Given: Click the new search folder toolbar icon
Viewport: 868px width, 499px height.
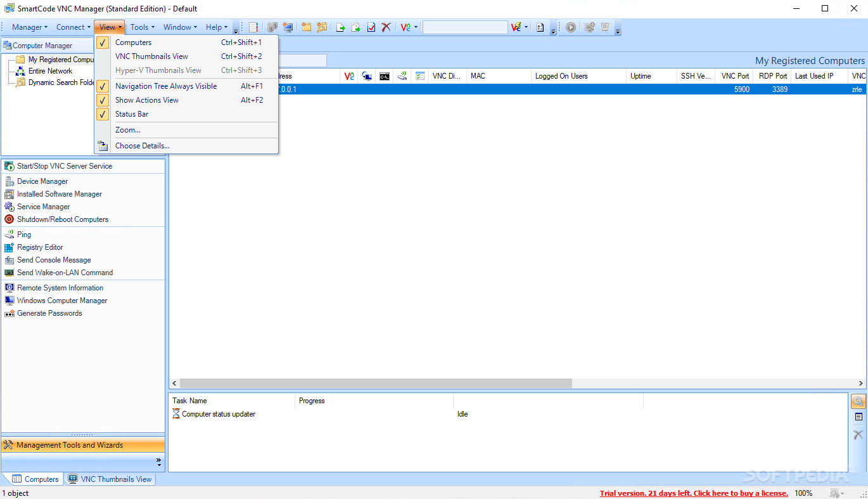Looking at the screenshot, I should coord(322,27).
